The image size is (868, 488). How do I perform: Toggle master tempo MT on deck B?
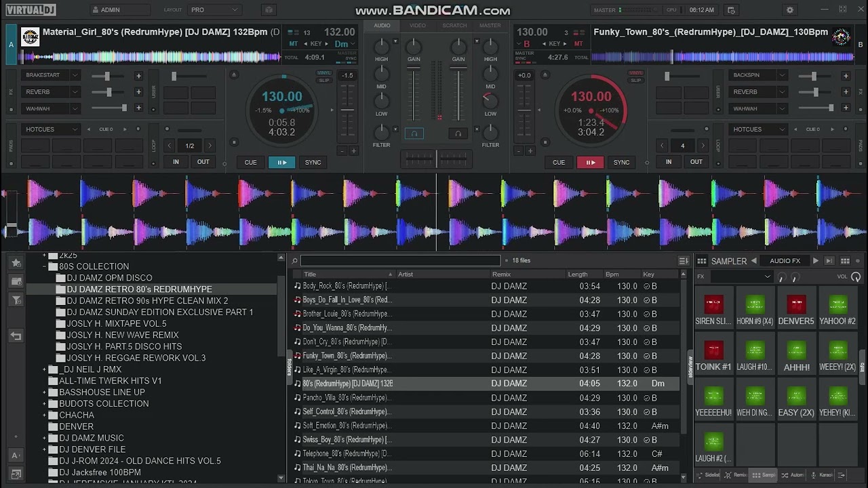578,43
